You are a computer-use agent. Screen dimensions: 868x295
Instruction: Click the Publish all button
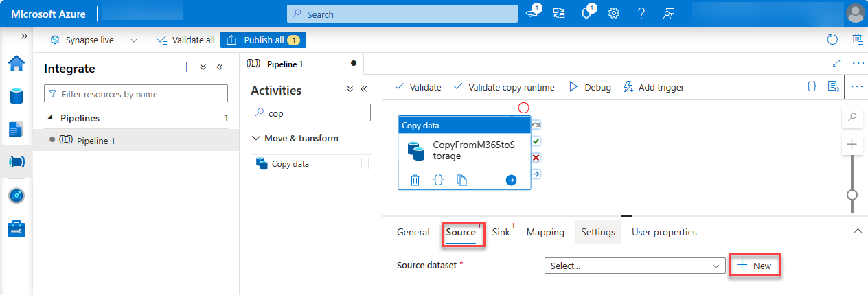pyautogui.click(x=263, y=40)
